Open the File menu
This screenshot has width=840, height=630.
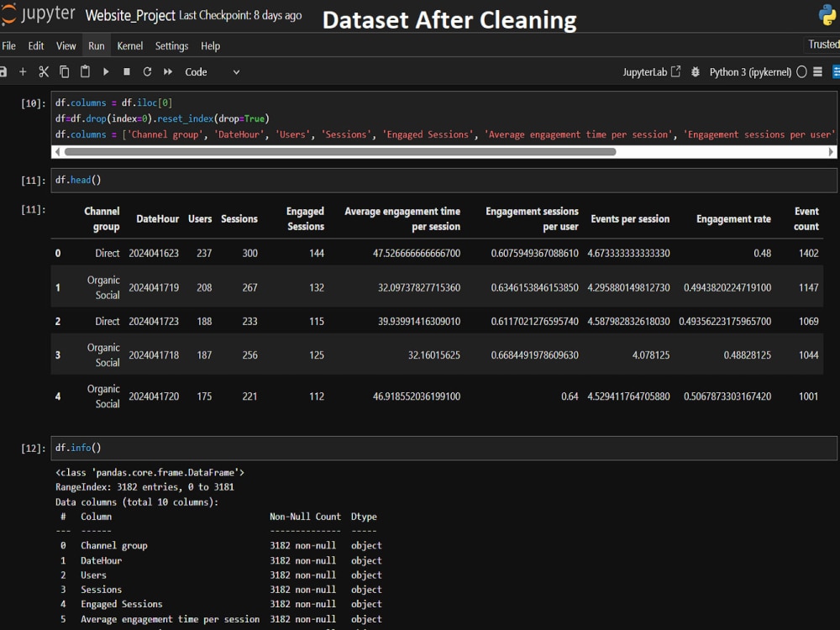point(8,46)
